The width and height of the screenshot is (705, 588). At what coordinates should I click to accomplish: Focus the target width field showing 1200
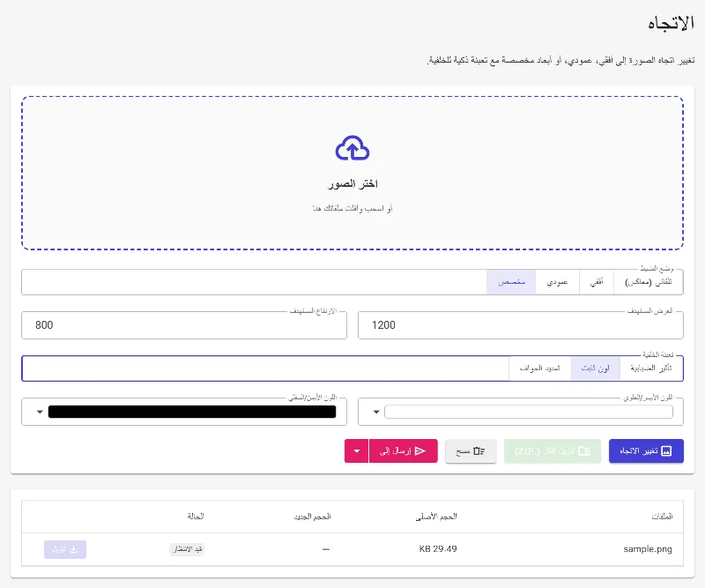[x=521, y=324]
